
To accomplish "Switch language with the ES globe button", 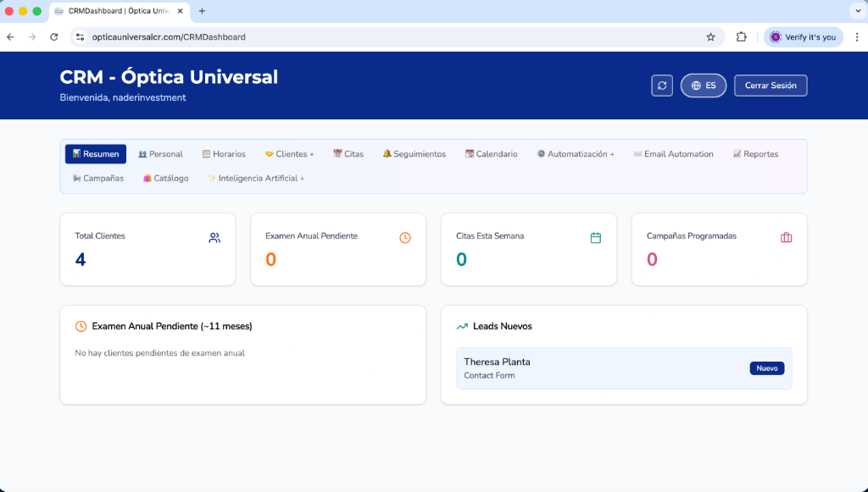I will tap(703, 86).
